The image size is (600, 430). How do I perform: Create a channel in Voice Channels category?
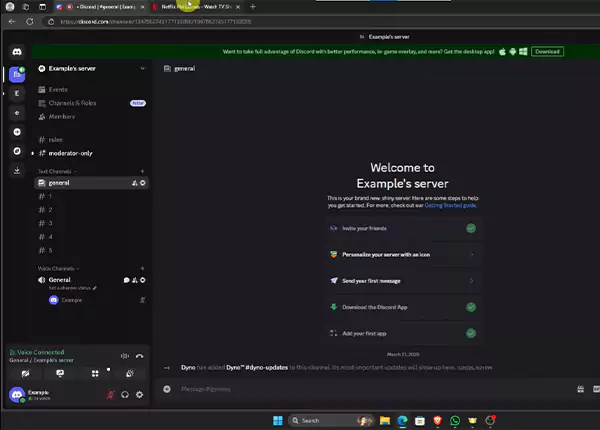click(x=142, y=268)
